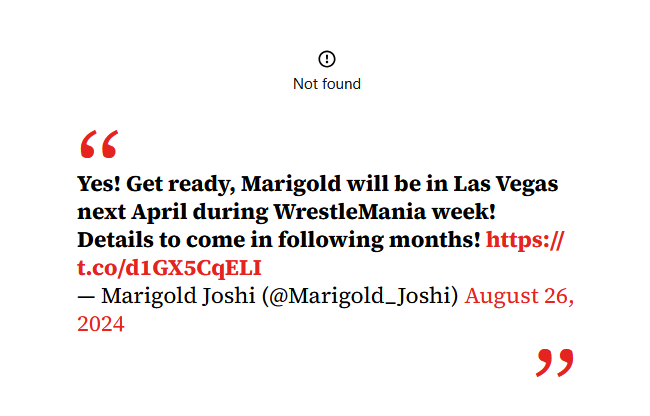Click the word "Yes!" starting the quote
650x416 pixels.
pos(99,184)
